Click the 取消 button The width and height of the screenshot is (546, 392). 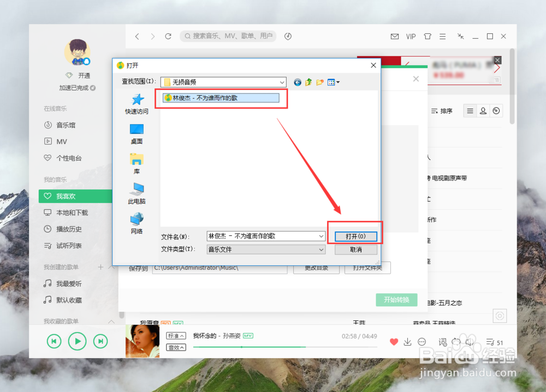pyautogui.click(x=355, y=250)
